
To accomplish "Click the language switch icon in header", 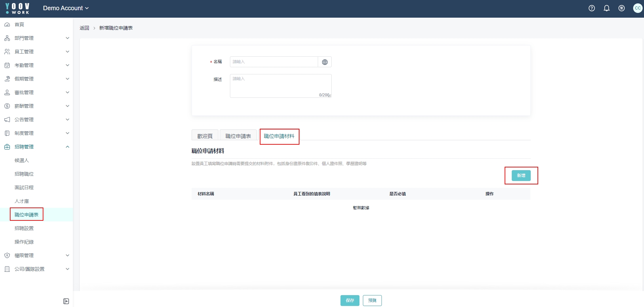I will [621, 8].
